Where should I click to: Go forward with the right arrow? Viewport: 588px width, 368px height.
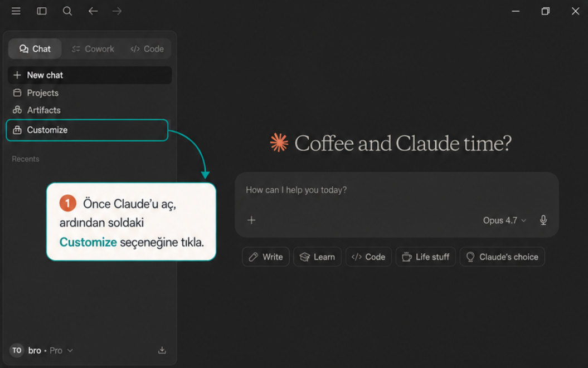117,11
